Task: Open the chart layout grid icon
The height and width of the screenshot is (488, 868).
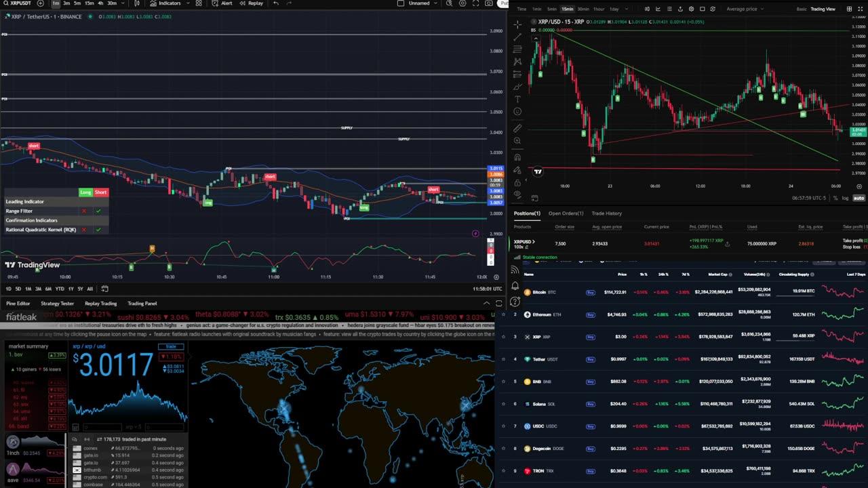Action: coord(849,9)
